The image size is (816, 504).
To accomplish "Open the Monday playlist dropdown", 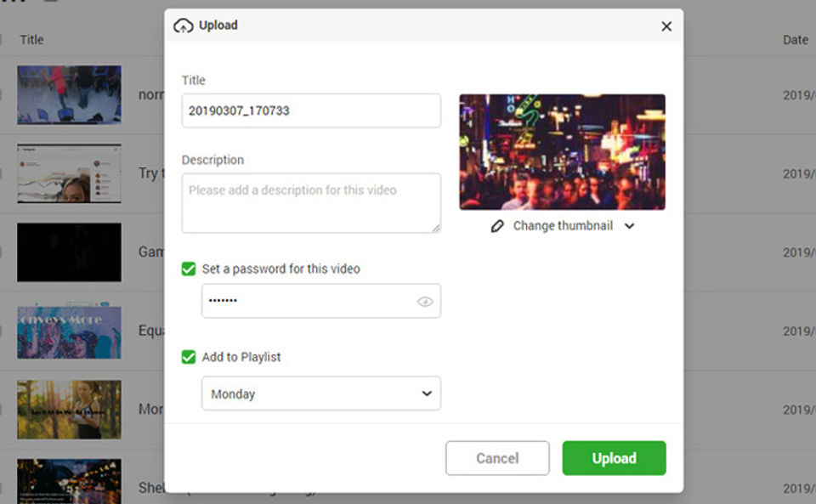I will click(x=321, y=394).
